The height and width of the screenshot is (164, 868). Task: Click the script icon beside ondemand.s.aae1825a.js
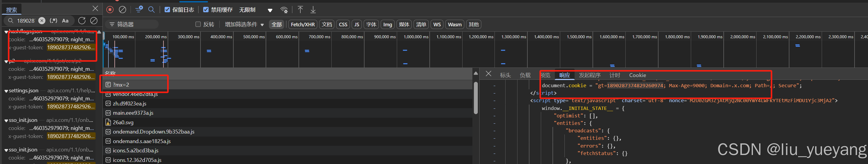(108, 141)
